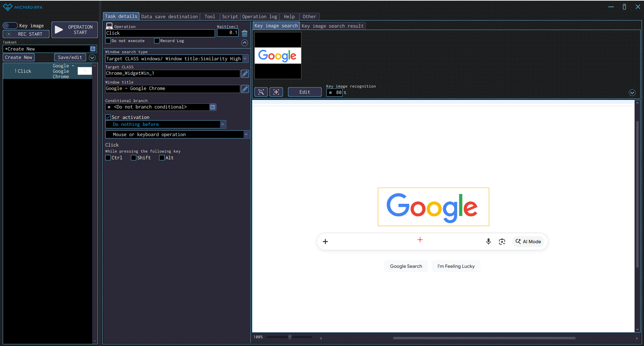
Task: Open the Key image search result tab
Action: [332, 26]
